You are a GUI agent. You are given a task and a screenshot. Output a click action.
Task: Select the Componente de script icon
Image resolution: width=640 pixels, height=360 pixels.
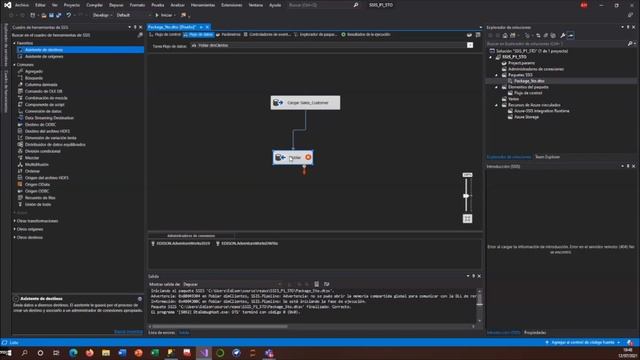(20, 104)
